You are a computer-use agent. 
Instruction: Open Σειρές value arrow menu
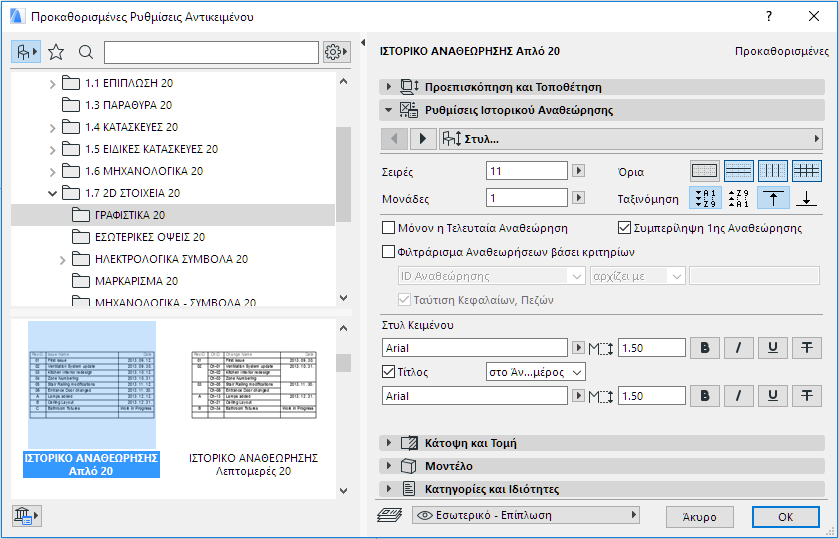pyautogui.click(x=578, y=171)
